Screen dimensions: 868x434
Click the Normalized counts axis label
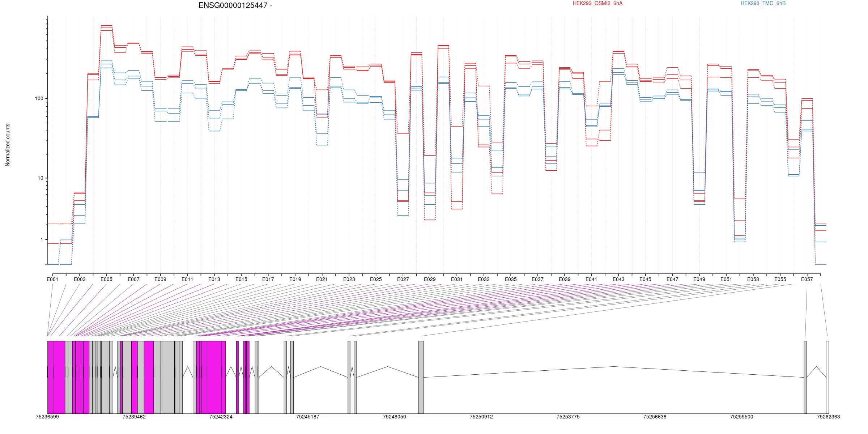coord(8,145)
